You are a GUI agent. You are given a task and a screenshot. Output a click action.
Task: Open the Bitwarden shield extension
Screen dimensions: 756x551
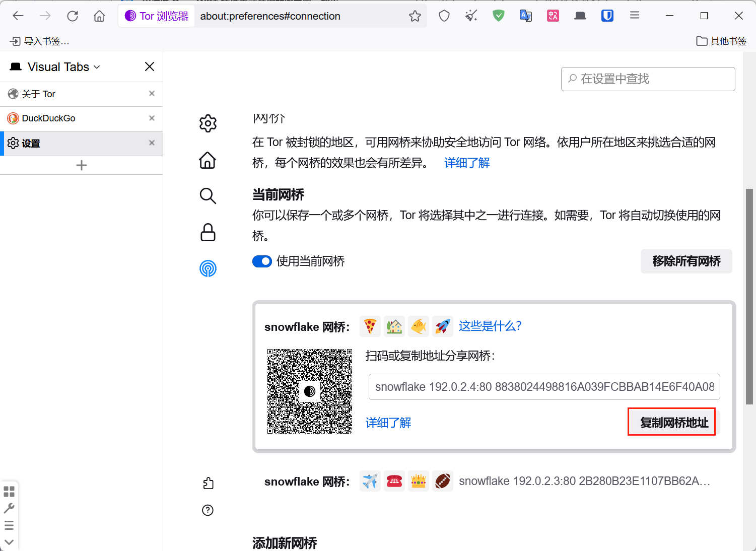tap(607, 16)
